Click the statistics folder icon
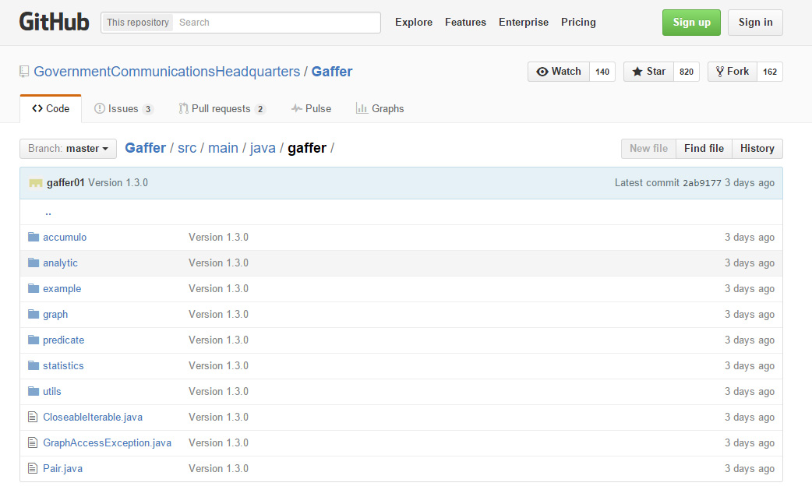Viewport: 812px width, 504px height. pyautogui.click(x=34, y=365)
